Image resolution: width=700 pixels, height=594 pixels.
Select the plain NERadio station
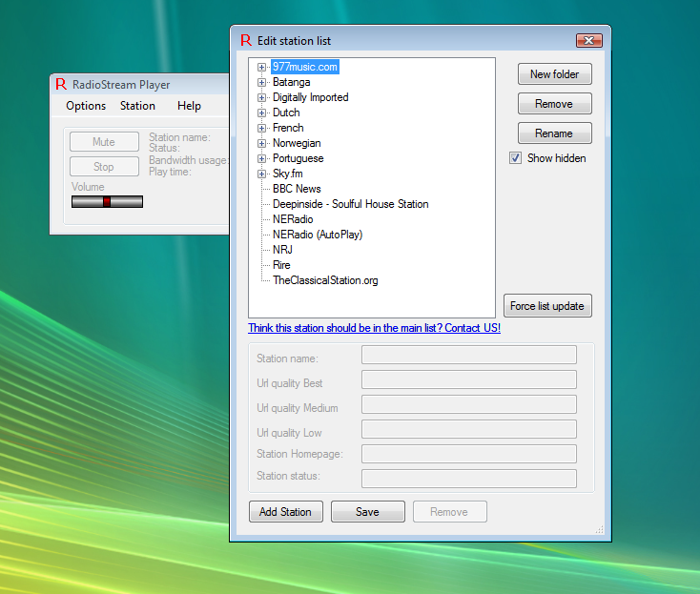[x=293, y=219]
